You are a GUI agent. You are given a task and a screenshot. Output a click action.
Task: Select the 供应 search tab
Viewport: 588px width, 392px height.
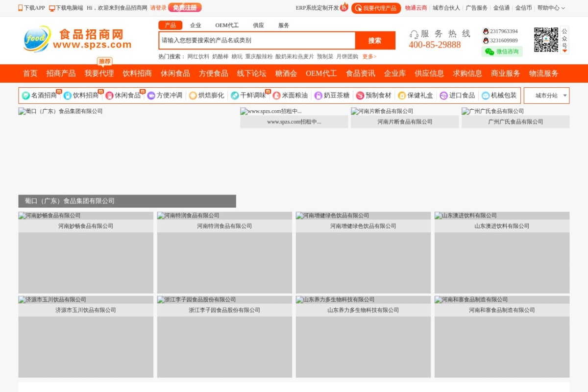pyautogui.click(x=258, y=25)
